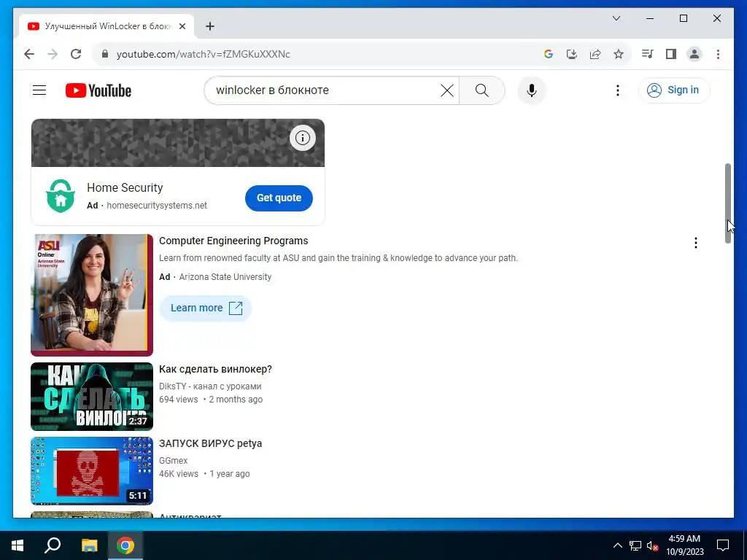Viewport: 747px width, 560px height.
Task: Run search with the magnifier button
Action: pos(482,90)
